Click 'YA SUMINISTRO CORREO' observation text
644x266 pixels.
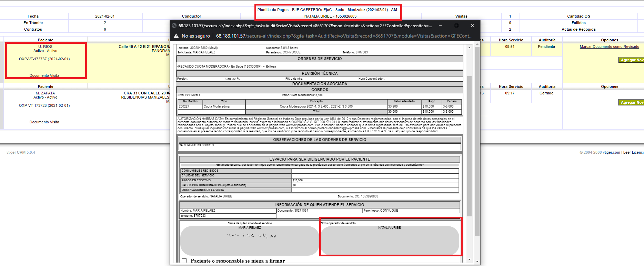[x=197, y=145]
